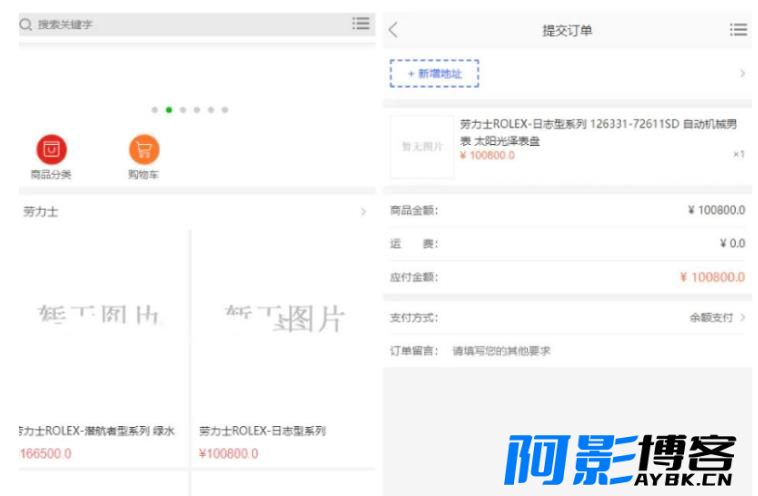Click the ×1 quantity text
Image resolution: width=758 pixels, height=496 pixels.
[739, 154]
